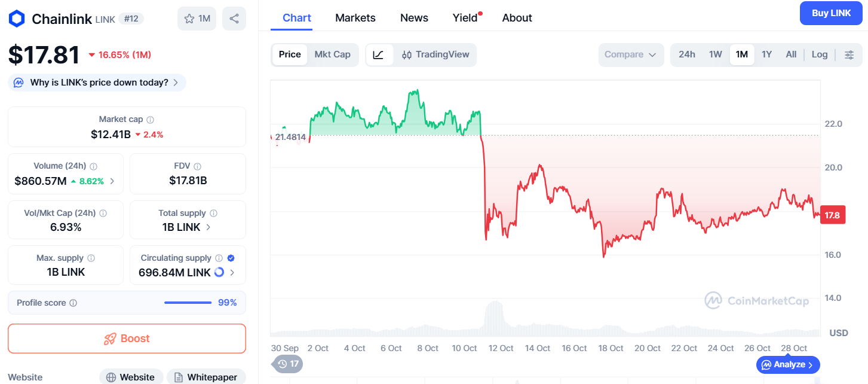Enable logarithmic scale with Log toggle

tap(819, 54)
